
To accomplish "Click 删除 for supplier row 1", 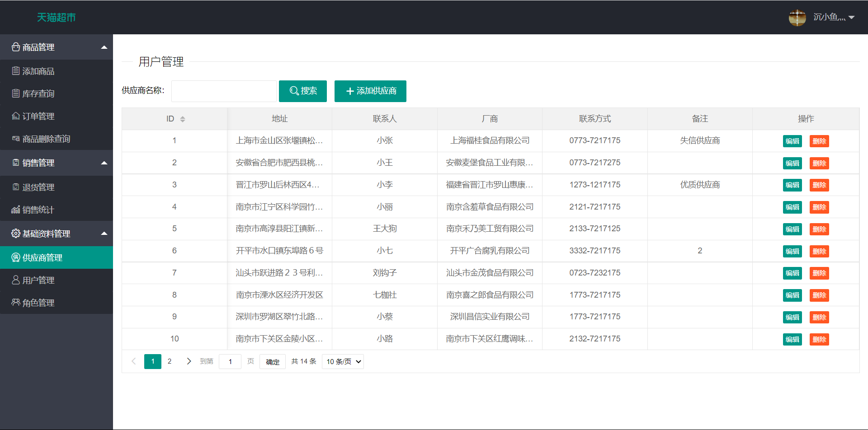I will [819, 141].
